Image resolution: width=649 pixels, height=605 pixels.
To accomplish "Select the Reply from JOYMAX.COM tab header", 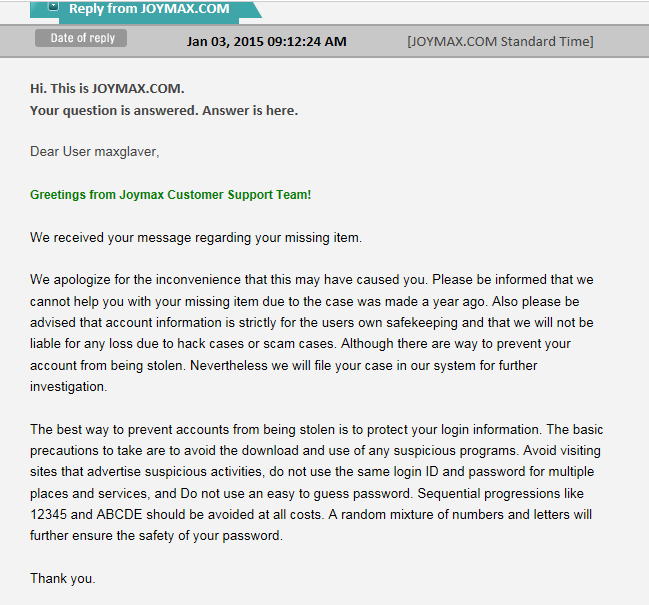I will (149, 9).
